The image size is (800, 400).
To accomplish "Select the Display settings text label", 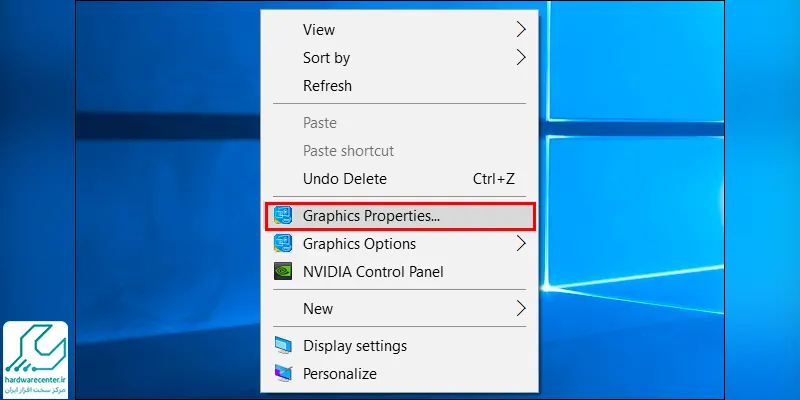I will coord(355,346).
